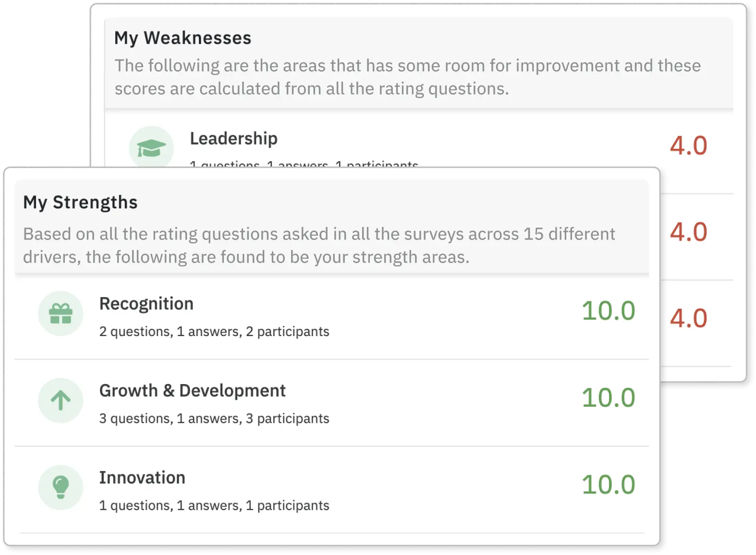Click the My Strengths description text
The width and height of the screenshot is (756, 555).
318,245
